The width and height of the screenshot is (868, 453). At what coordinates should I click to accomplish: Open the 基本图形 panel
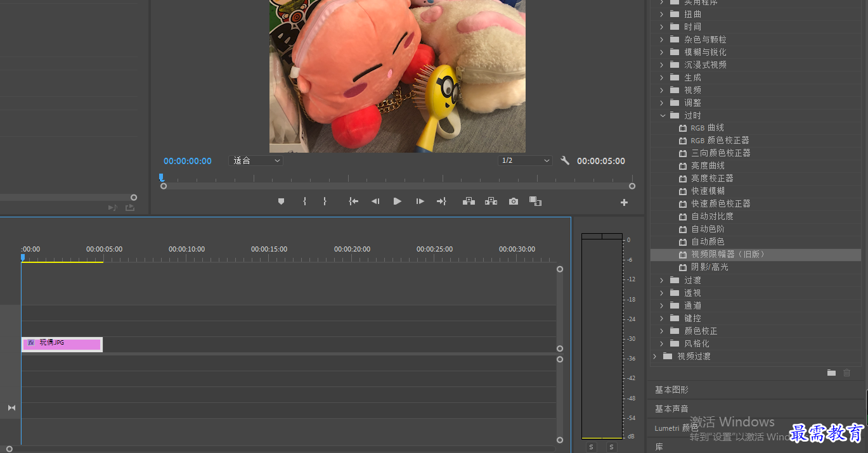point(671,390)
